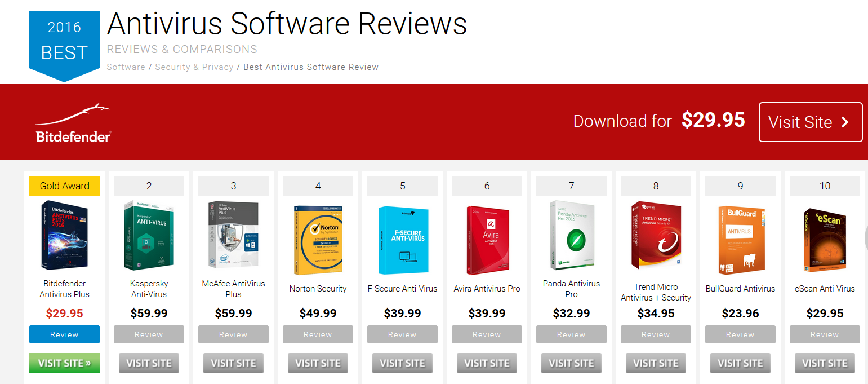The height and width of the screenshot is (384, 868).
Task: Click Visit Site button in red banner
Action: tap(811, 122)
